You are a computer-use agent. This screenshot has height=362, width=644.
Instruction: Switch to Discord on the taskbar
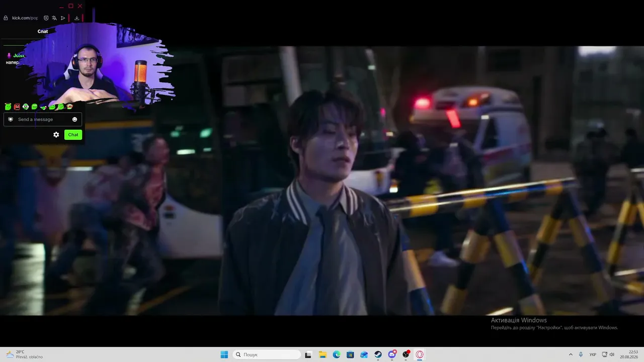click(x=392, y=354)
